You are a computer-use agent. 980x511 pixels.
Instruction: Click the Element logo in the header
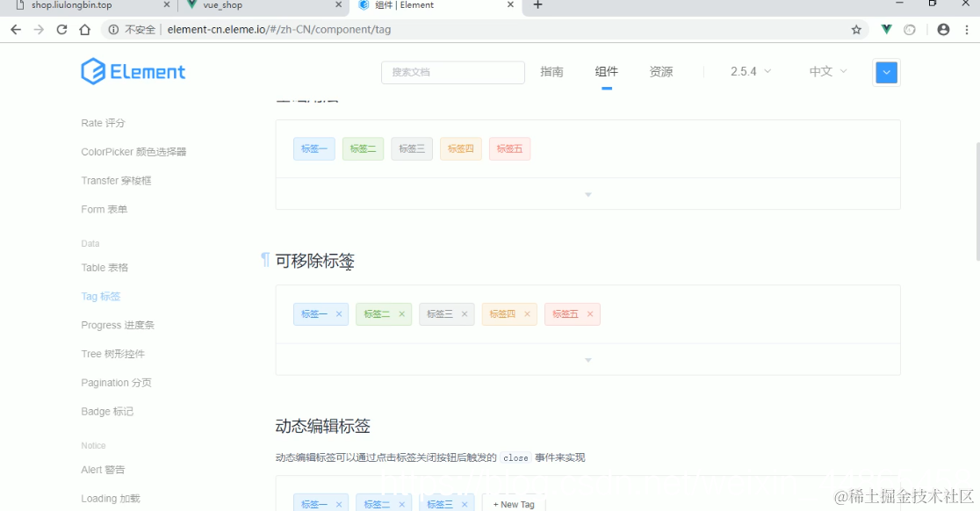point(133,71)
